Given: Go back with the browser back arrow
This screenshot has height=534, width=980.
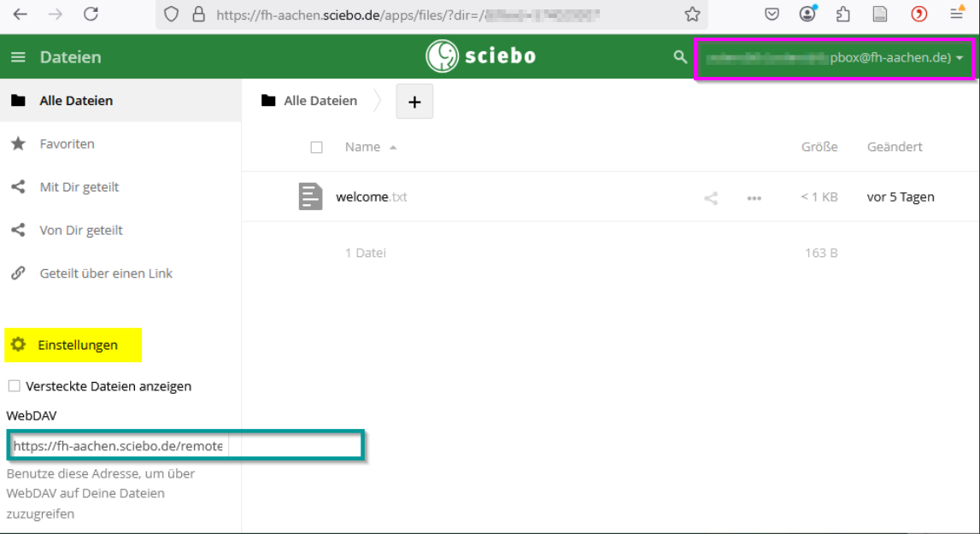Looking at the screenshot, I should click(x=20, y=14).
